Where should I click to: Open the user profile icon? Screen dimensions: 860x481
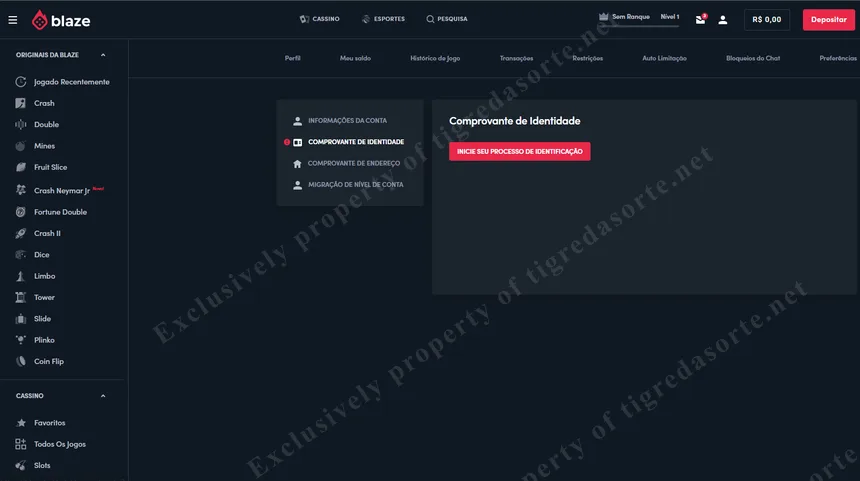coord(723,20)
